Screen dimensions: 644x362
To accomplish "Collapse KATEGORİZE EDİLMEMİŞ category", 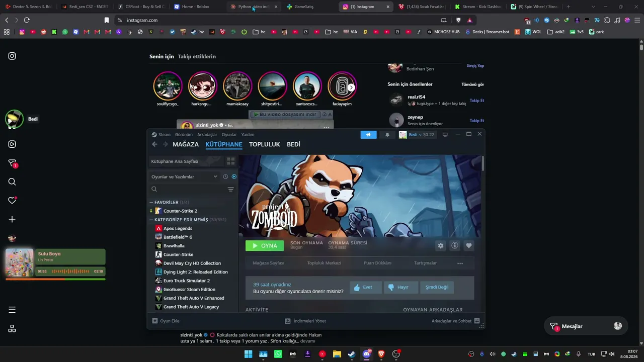I will click(x=151, y=220).
